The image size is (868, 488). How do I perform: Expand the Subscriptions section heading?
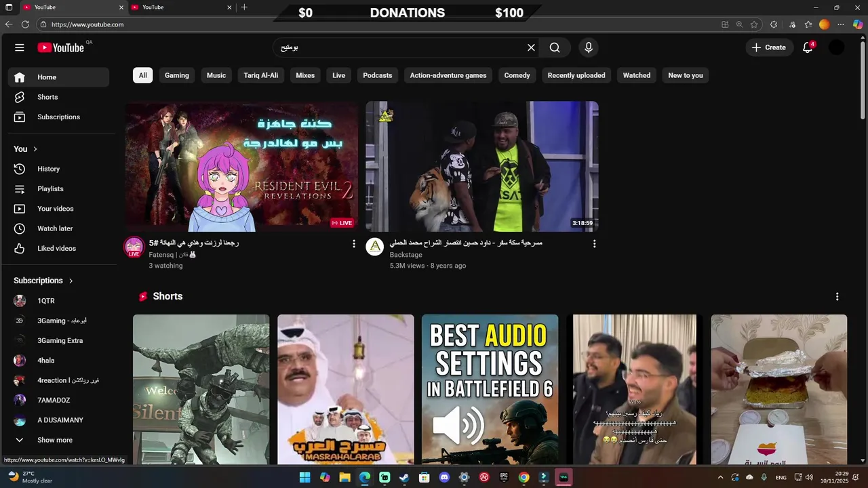[x=43, y=281]
